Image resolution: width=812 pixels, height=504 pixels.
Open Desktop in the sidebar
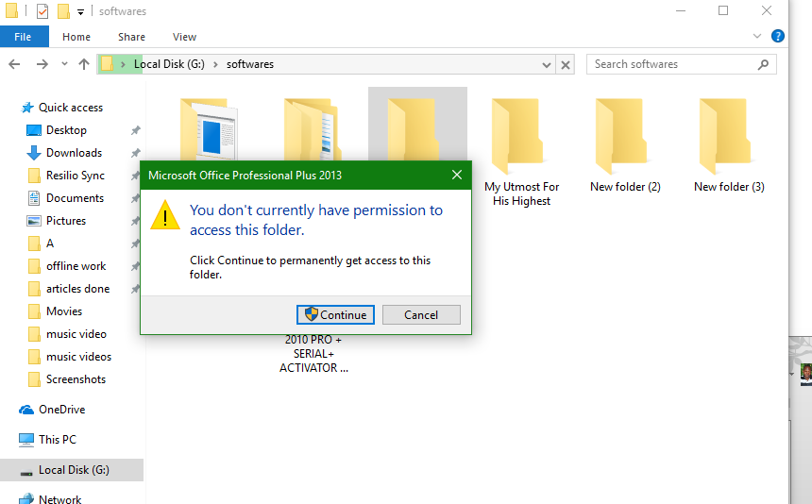[66, 130]
